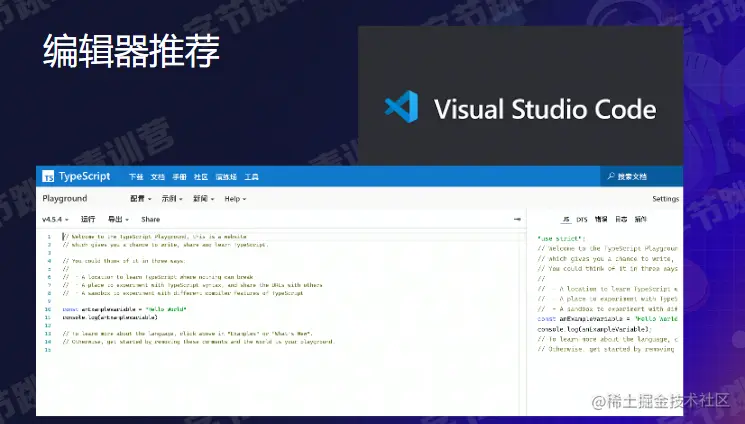Click the Playground title

(65, 198)
